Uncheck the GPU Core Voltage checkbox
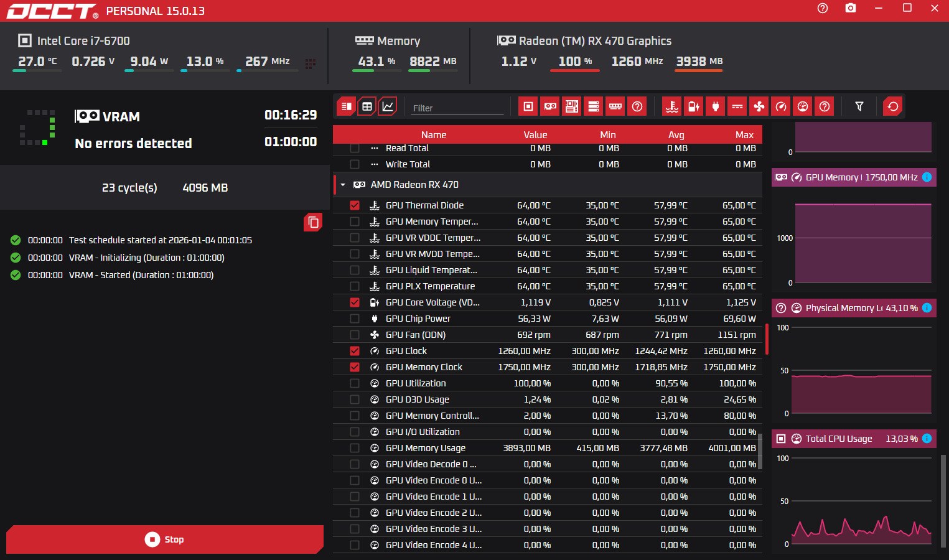The image size is (949, 560). point(355,302)
